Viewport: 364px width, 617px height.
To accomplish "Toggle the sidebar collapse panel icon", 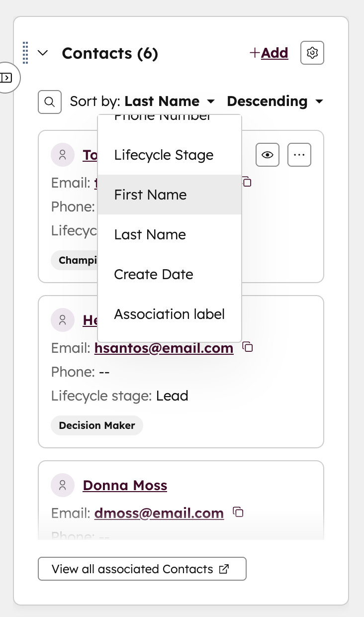I will pyautogui.click(x=7, y=78).
